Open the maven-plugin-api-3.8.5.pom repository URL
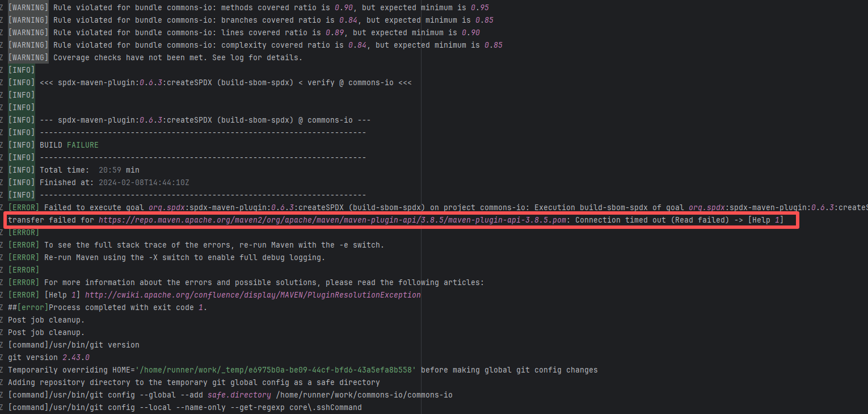 click(x=335, y=220)
